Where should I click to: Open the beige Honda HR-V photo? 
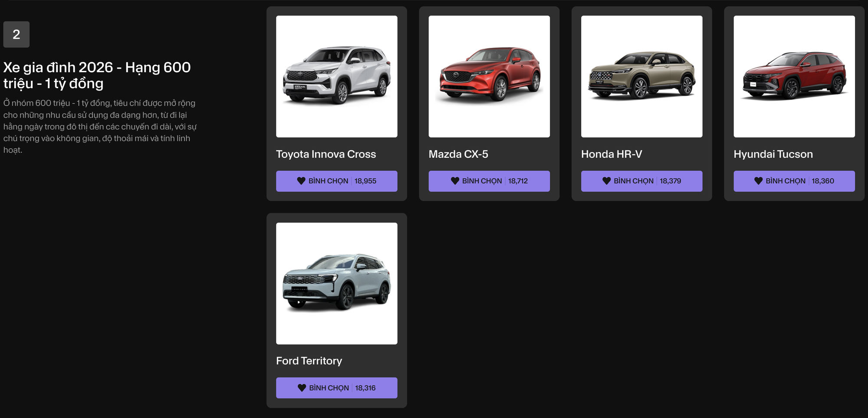(x=641, y=76)
